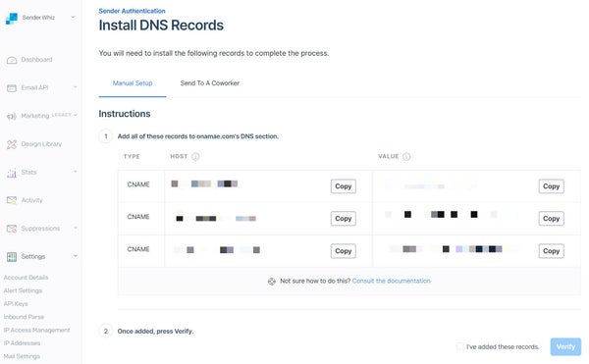Copy the first CNAME record value

pos(551,186)
